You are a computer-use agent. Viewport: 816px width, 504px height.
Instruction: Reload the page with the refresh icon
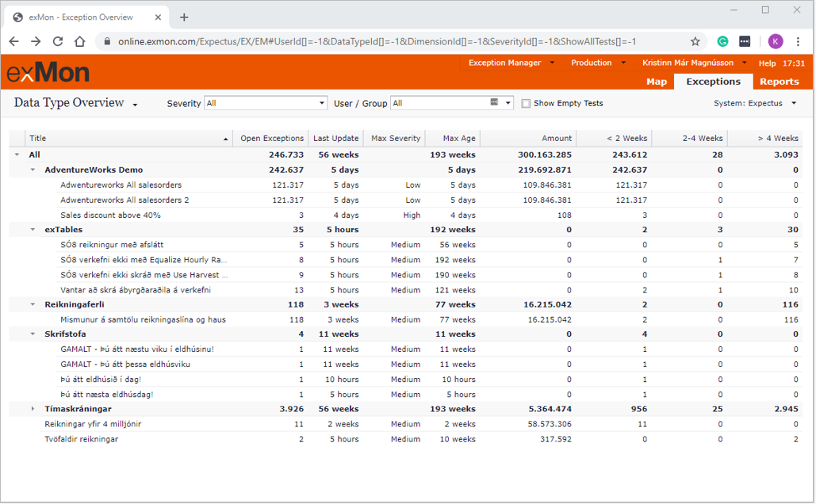(58, 41)
